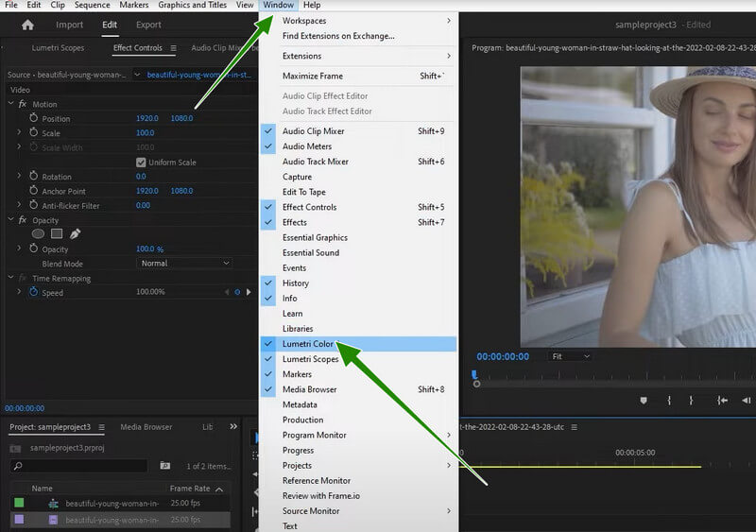Click the Import workspace button
756x532 pixels.
[x=69, y=25]
